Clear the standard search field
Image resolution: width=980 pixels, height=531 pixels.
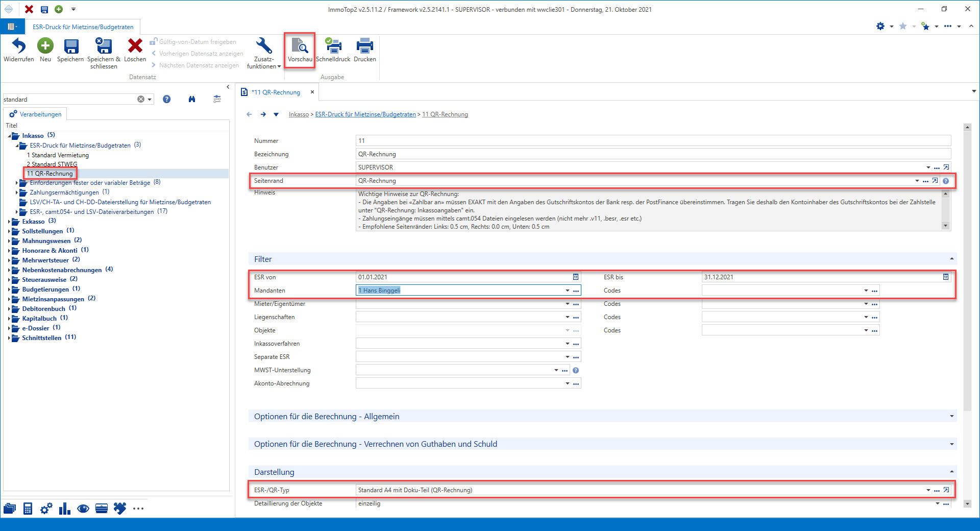pos(141,99)
